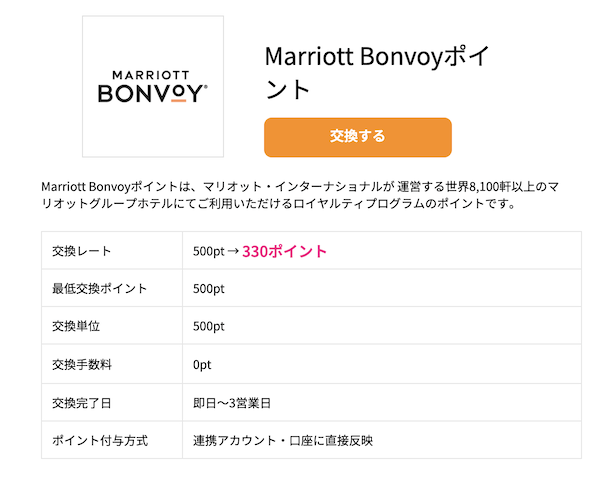Click the 即日〜3営業日 completion value
This screenshot has height=478, width=603.
coord(232,403)
